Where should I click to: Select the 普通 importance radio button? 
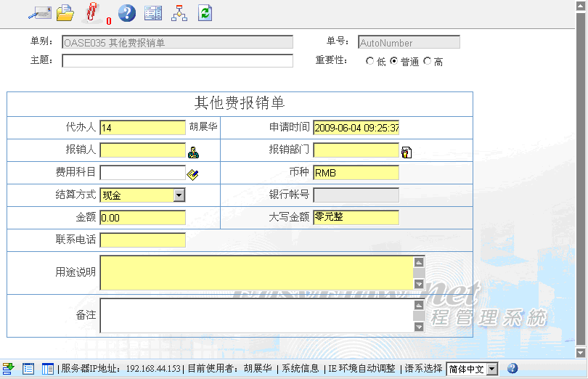pyautogui.click(x=394, y=62)
